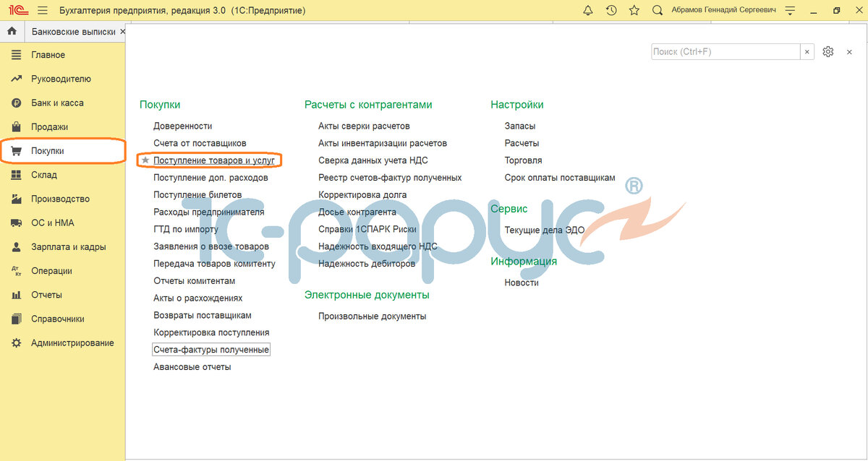Close the Банковские выписки tab

pos(122,32)
